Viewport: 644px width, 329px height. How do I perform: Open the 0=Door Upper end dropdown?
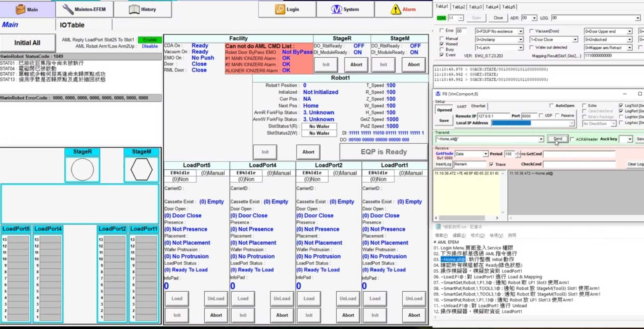click(630, 31)
